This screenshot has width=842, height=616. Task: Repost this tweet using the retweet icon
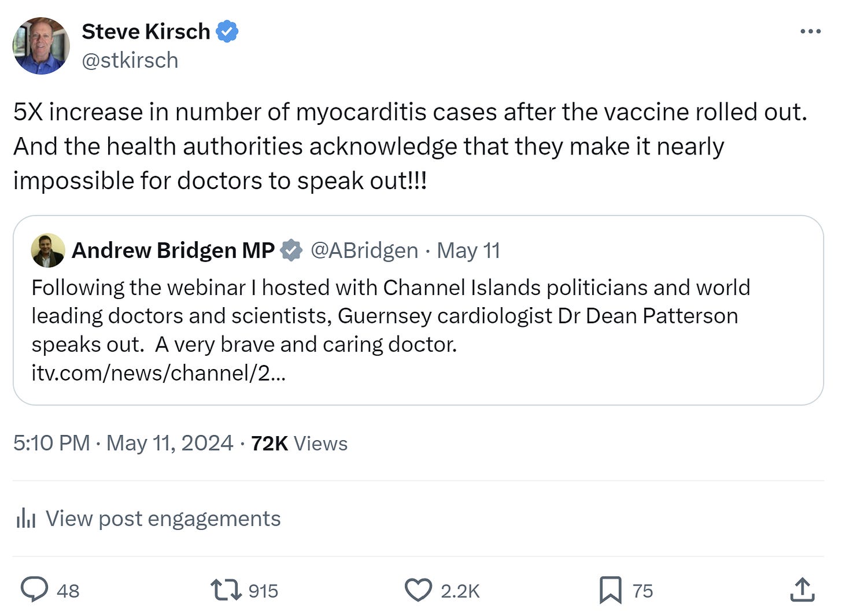click(x=226, y=590)
